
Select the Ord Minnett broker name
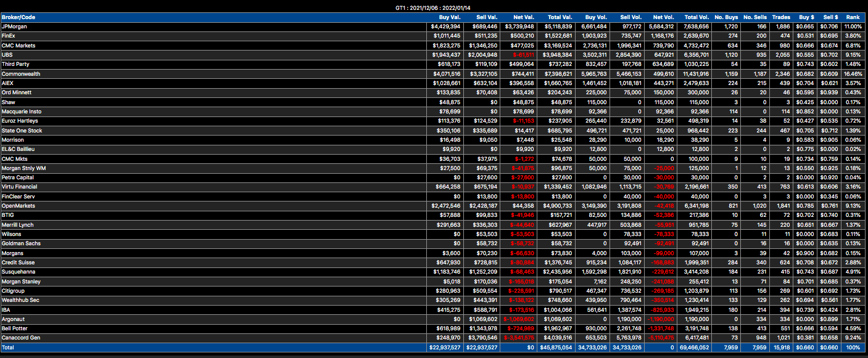(x=16, y=92)
